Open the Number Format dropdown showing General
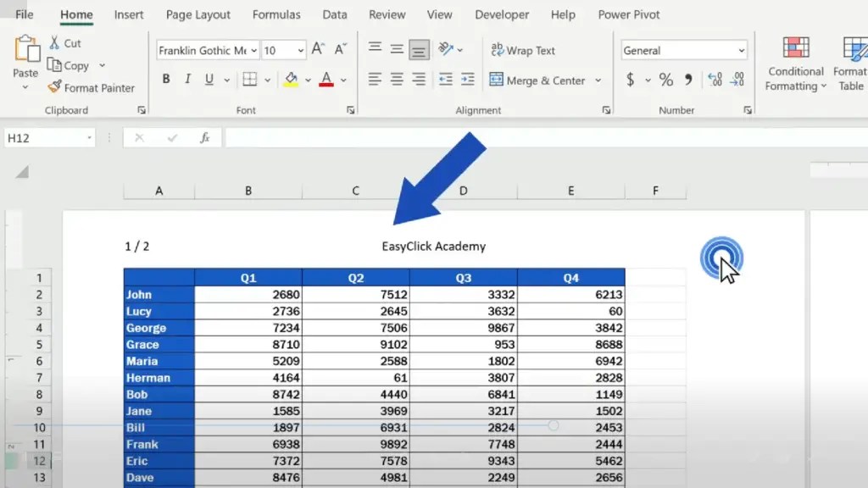 683,50
